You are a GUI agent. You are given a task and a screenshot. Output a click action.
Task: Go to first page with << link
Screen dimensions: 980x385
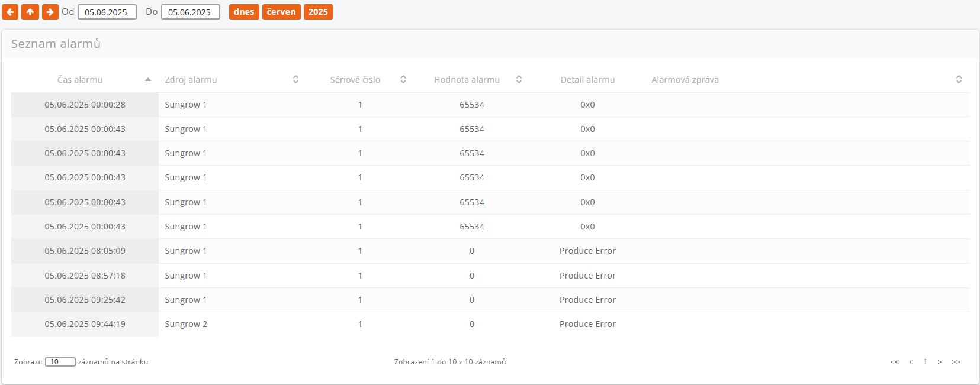[894, 362]
